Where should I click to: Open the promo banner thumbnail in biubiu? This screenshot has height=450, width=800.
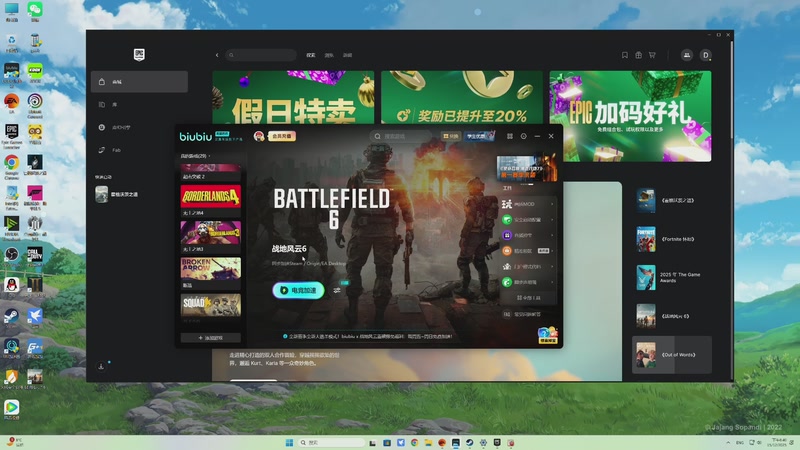tap(527, 167)
